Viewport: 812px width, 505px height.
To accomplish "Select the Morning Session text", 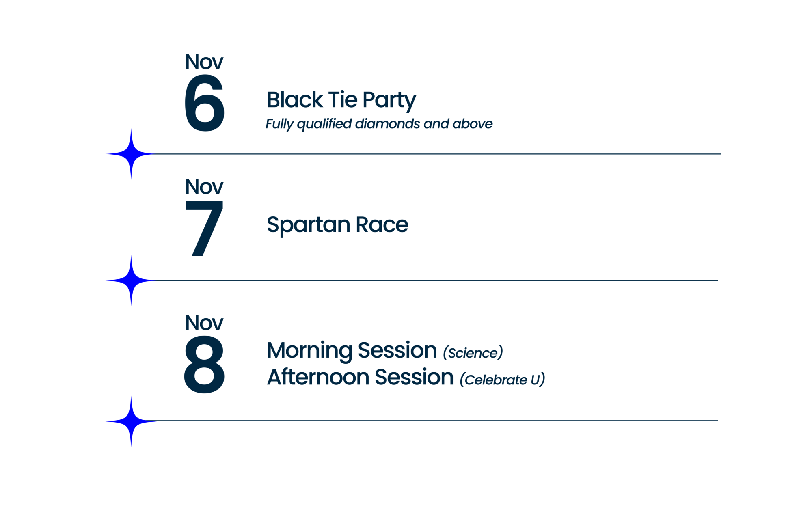I will (x=352, y=350).
